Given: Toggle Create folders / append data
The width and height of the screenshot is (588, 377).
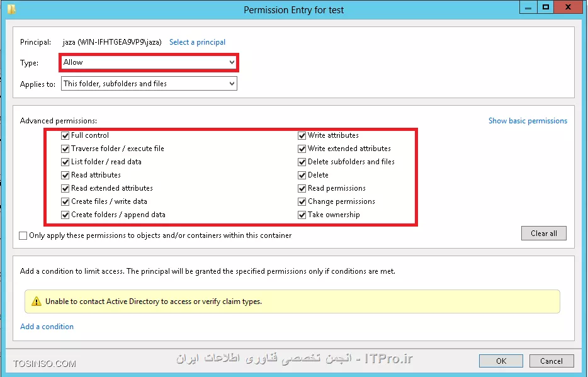Looking at the screenshot, I should tap(65, 215).
